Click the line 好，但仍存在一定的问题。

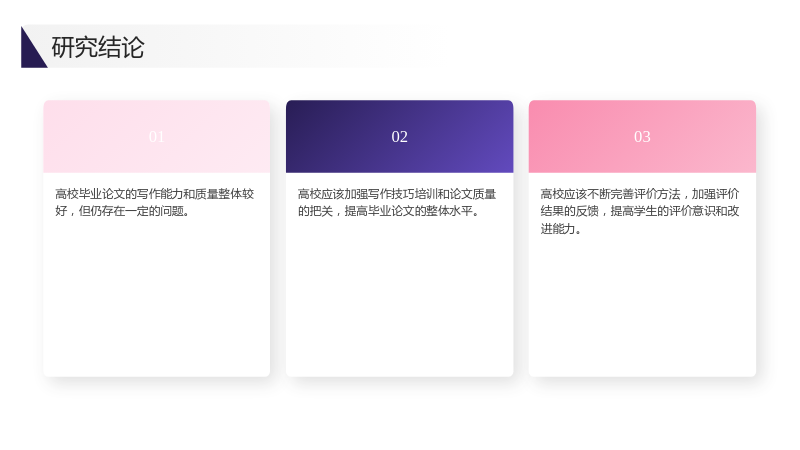(122, 211)
